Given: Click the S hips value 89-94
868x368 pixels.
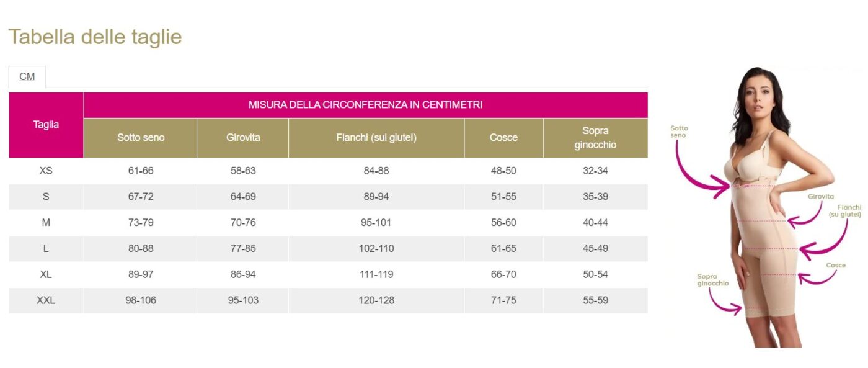Looking at the screenshot, I should [376, 197].
